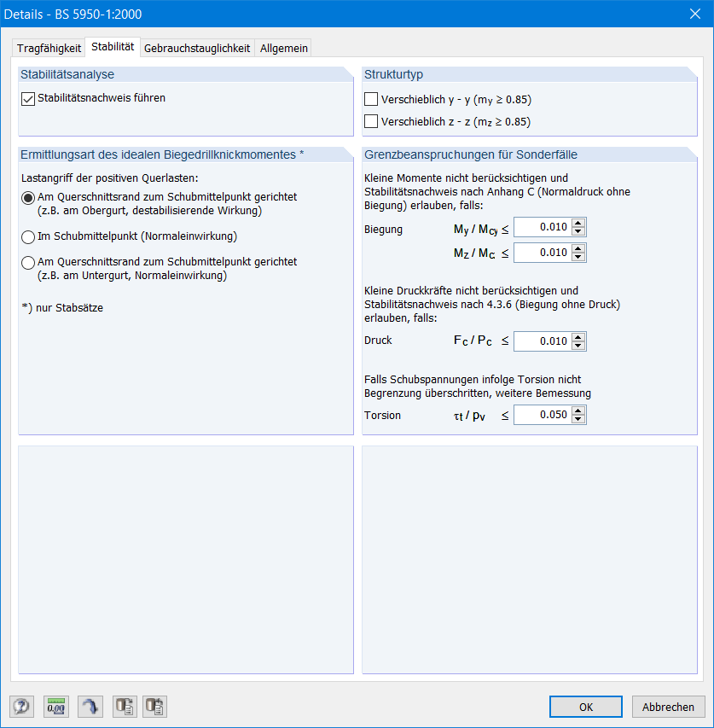
Task: Increase the My / Mcy value
Action: [x=578, y=223]
